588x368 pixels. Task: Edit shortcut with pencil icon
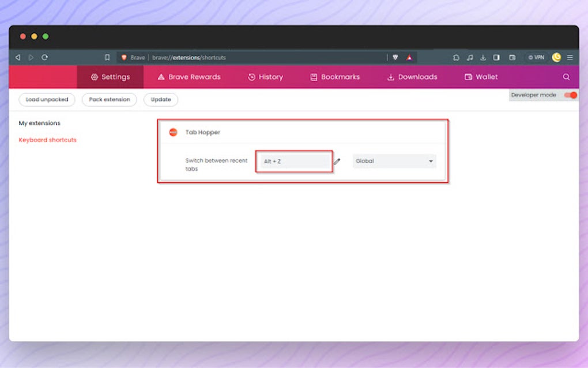tap(337, 162)
